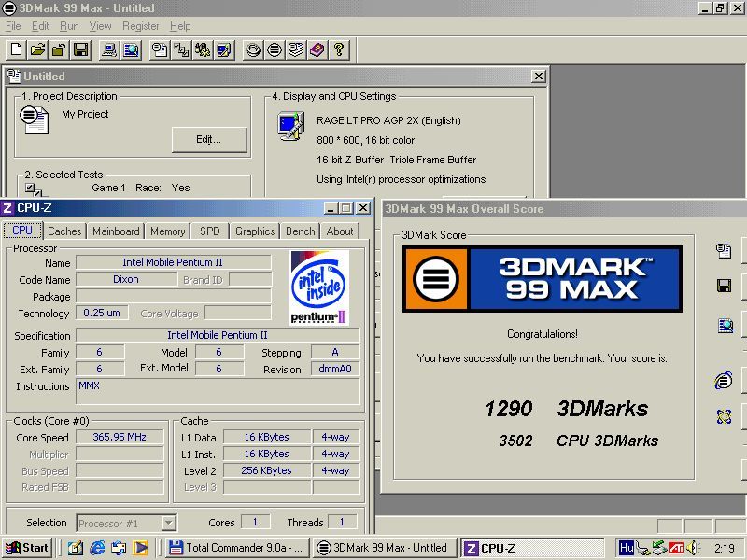Screen dimensions: 747x560
Task: Click the floppy save icon in score window
Action: click(x=725, y=286)
